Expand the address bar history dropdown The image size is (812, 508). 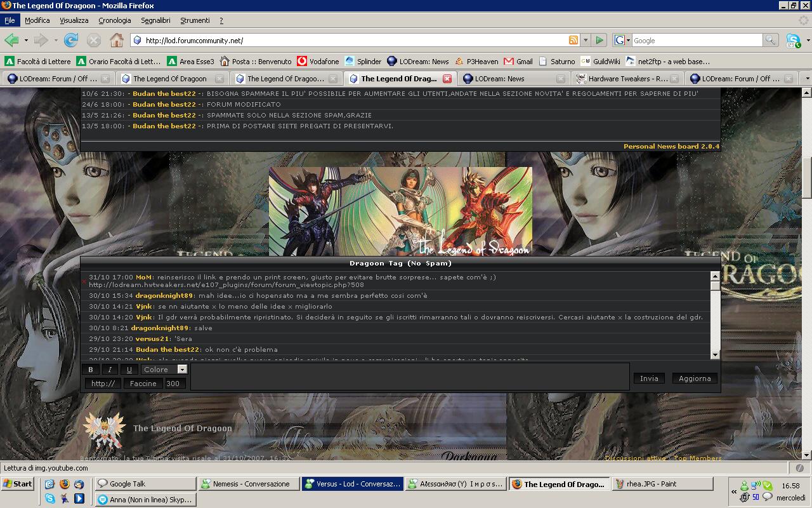pyautogui.click(x=586, y=40)
